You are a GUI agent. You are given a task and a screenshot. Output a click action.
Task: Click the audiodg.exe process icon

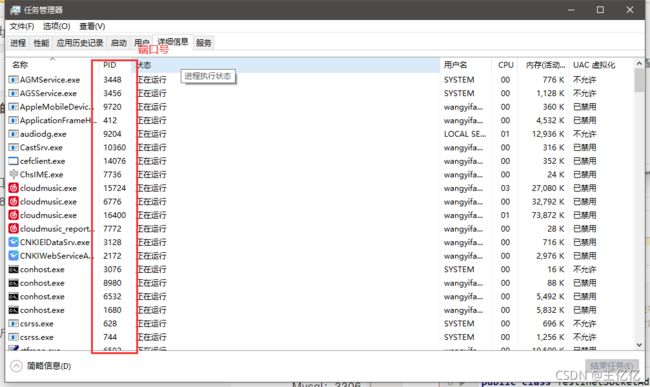(13, 134)
